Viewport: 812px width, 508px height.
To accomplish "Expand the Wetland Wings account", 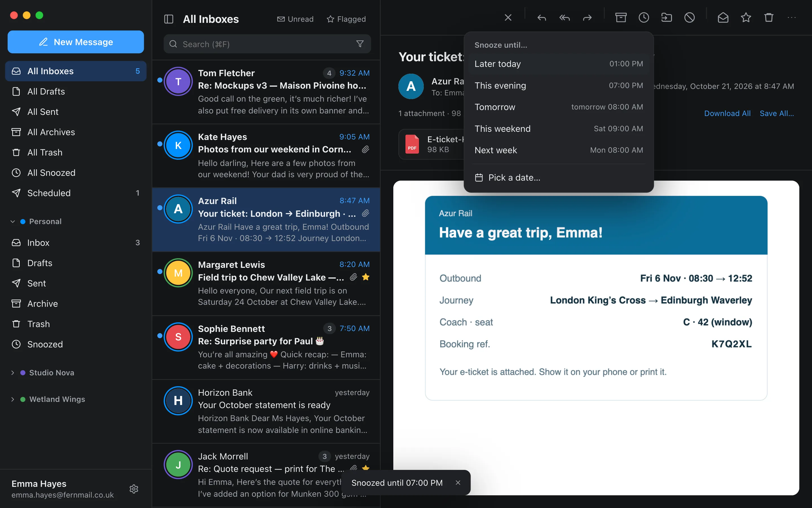I will 13,399.
